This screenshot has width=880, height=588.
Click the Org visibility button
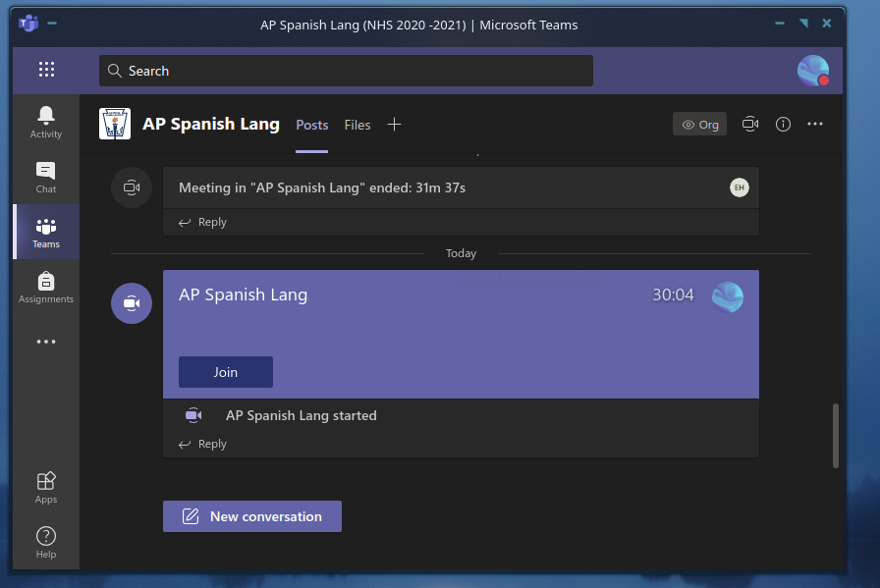(x=700, y=124)
